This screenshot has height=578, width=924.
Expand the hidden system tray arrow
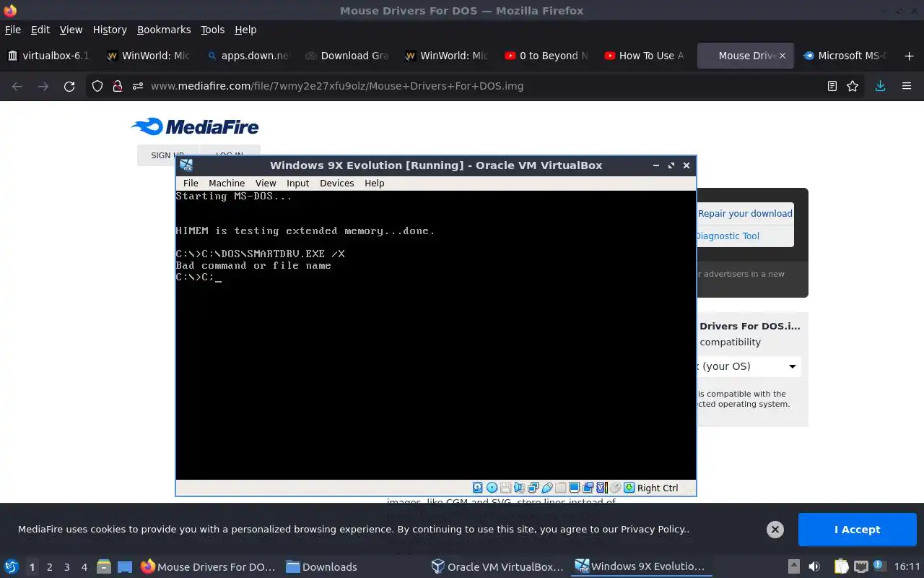793,566
